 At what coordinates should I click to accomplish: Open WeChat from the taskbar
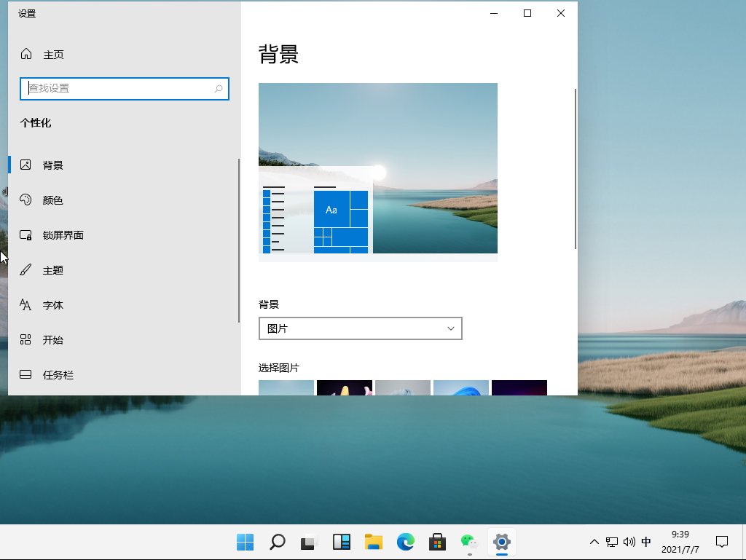pyautogui.click(x=468, y=542)
